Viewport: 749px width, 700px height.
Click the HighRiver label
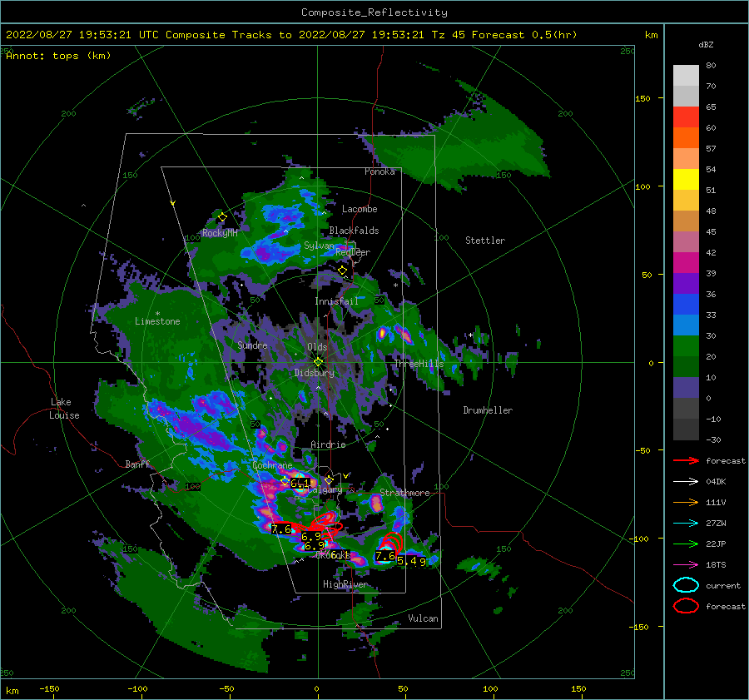[345, 585]
